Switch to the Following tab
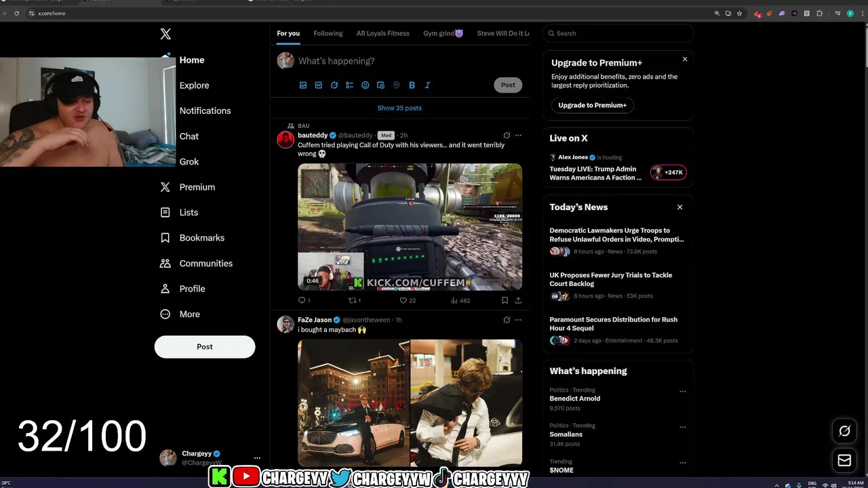 (x=328, y=33)
